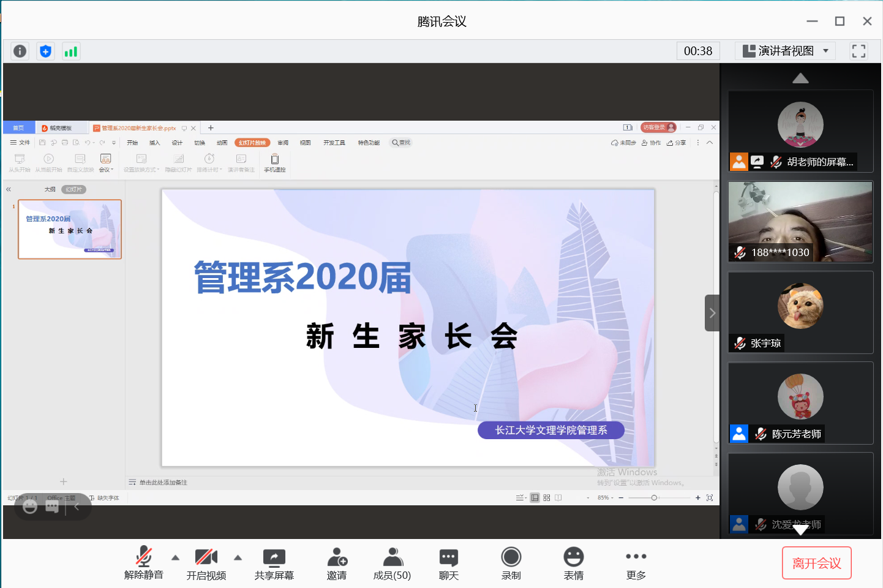Screen dimensions: 883x588
Task: Turn on the camera (开启视频)
Action: (x=206, y=564)
